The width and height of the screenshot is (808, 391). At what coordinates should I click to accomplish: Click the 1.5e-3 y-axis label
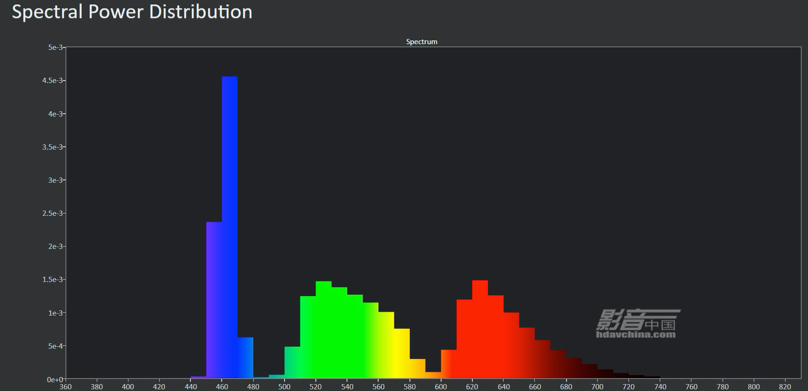pos(53,280)
